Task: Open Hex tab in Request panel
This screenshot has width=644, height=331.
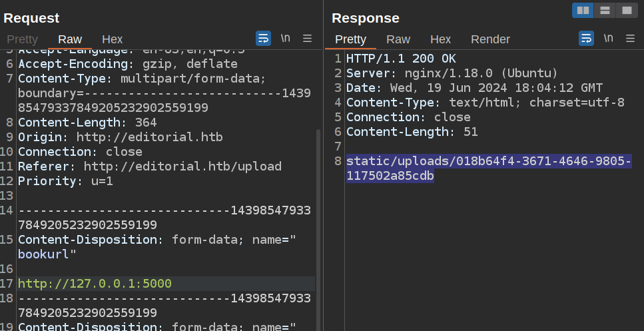Action: (112, 39)
